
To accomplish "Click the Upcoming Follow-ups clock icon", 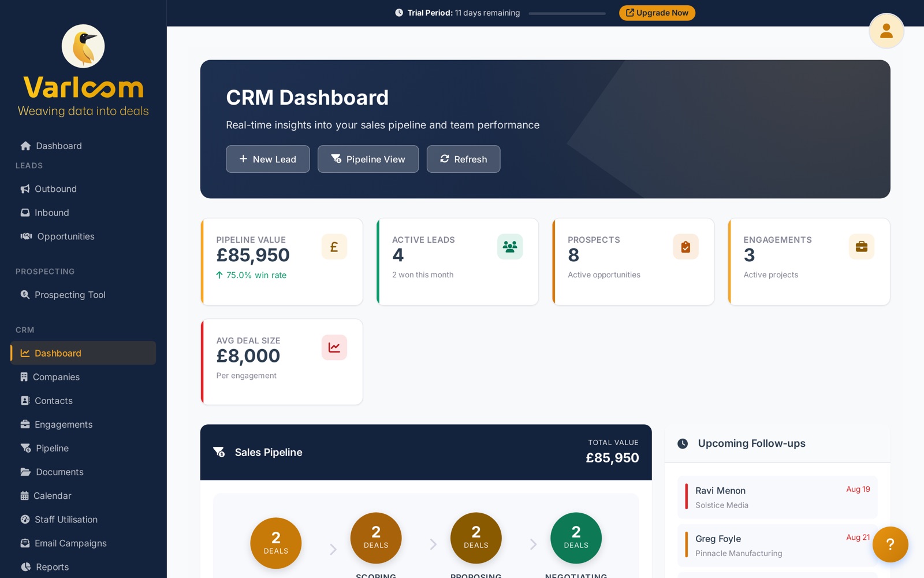I will pos(683,443).
